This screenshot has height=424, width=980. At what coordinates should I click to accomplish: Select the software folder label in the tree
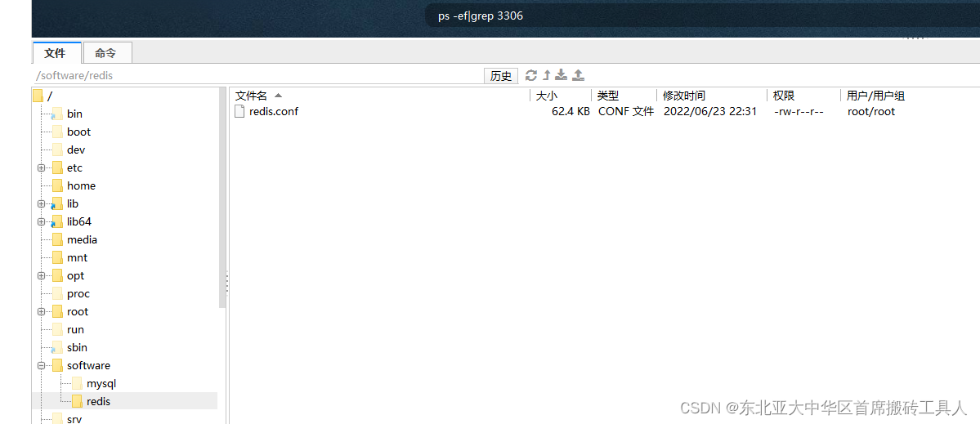89,365
